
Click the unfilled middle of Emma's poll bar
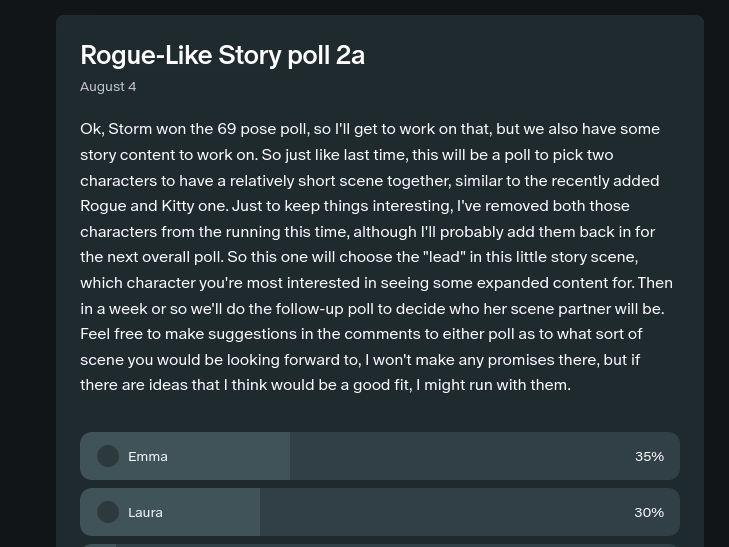click(460, 456)
